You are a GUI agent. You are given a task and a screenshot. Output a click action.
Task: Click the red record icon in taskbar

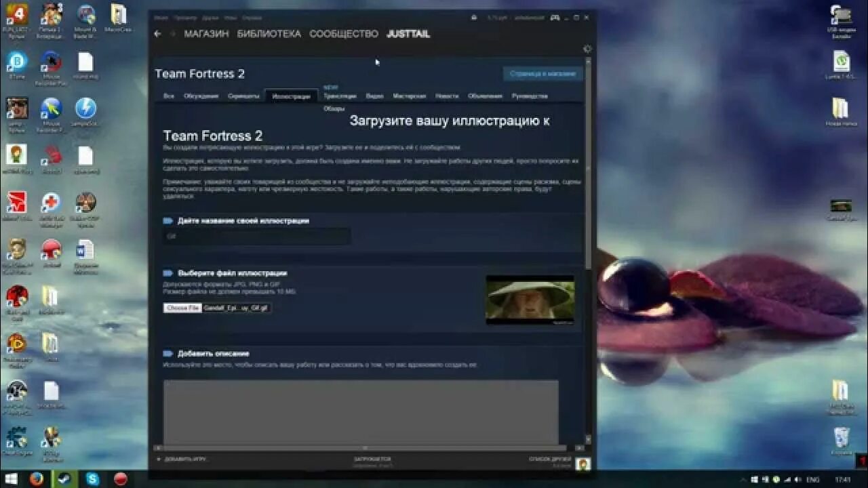(121, 479)
